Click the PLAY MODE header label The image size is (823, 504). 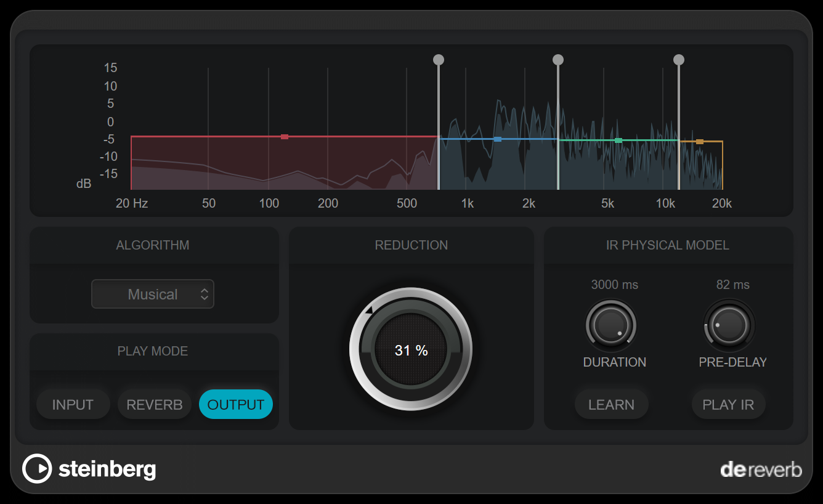pos(153,351)
